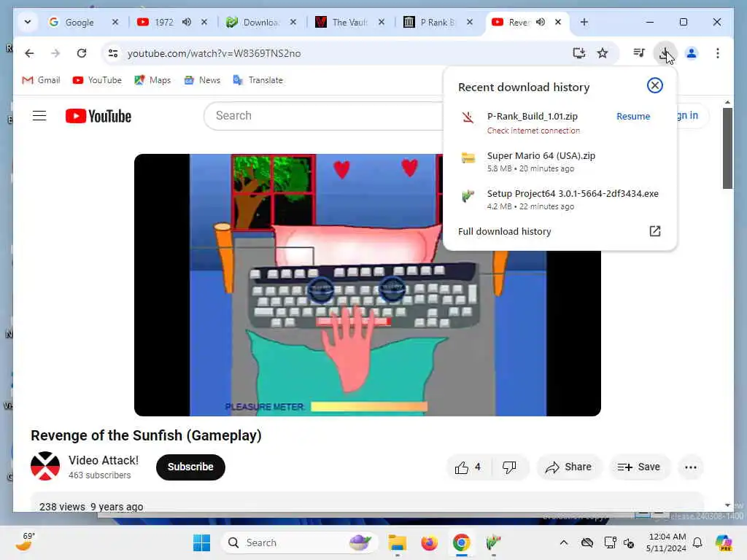Like the video with thumbs up

468,467
